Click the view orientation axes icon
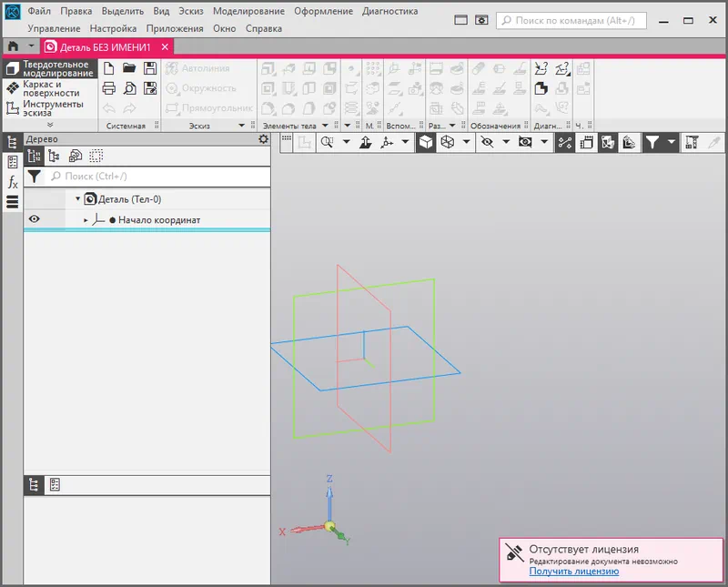Image resolution: width=728 pixels, height=587 pixels. (x=387, y=143)
